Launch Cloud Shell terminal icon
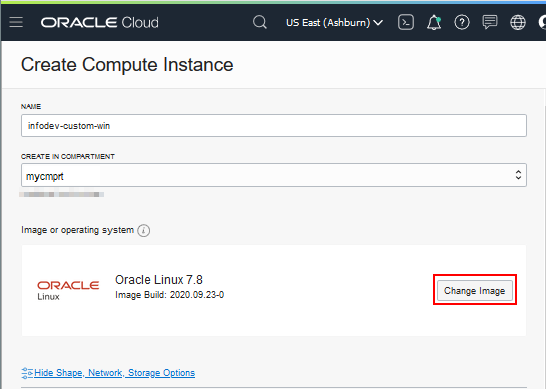 click(x=406, y=23)
